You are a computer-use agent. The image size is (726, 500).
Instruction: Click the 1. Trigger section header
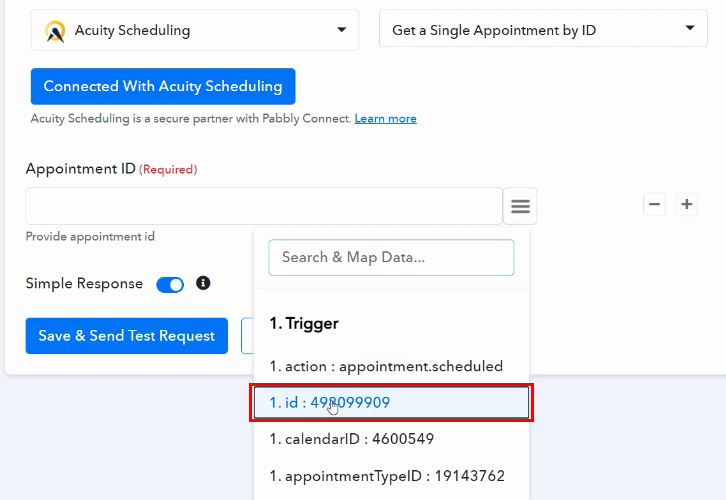304,323
